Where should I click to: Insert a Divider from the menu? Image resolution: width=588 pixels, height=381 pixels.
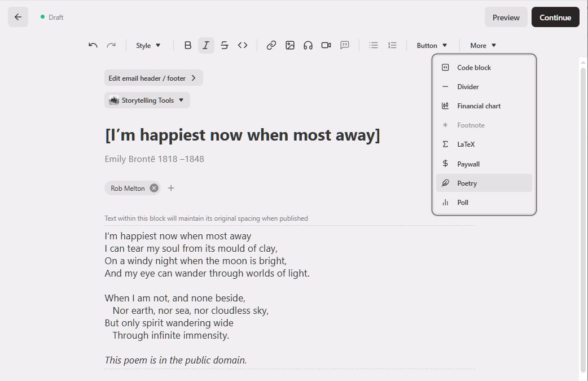484,86
